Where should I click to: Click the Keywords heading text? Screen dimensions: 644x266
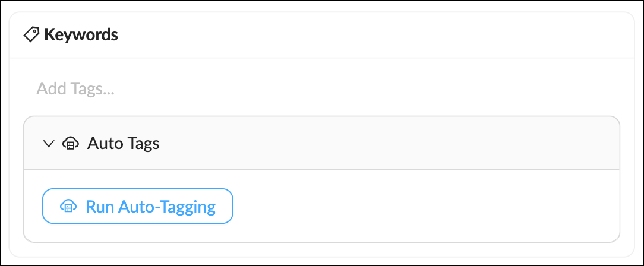81,35
